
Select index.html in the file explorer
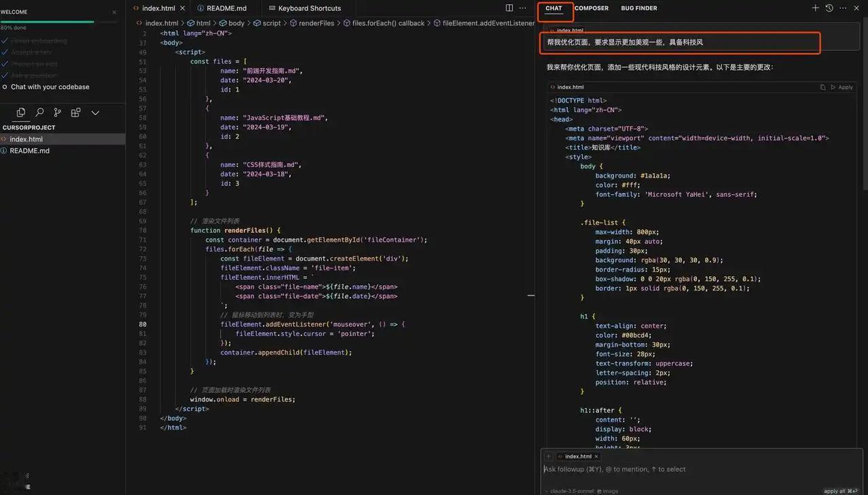click(62, 139)
